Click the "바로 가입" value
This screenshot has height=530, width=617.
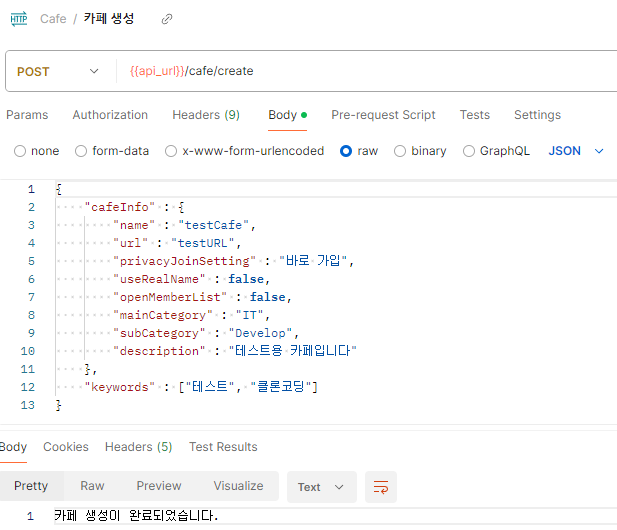pos(313,261)
